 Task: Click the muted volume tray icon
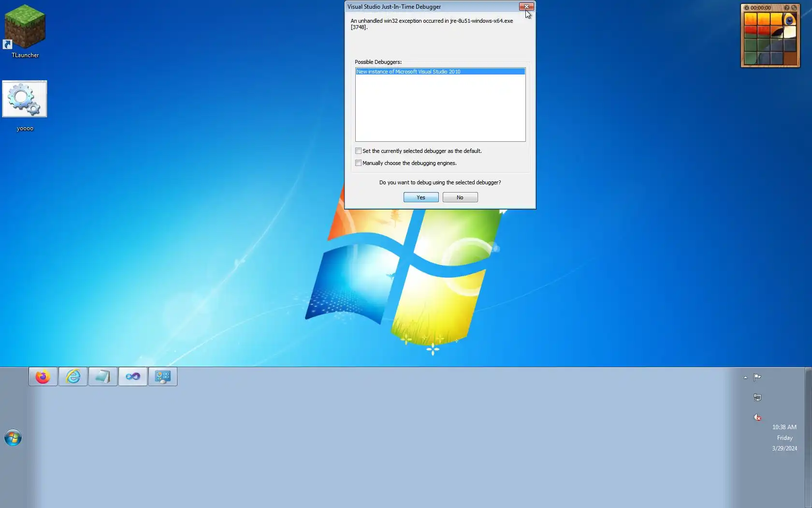(757, 417)
